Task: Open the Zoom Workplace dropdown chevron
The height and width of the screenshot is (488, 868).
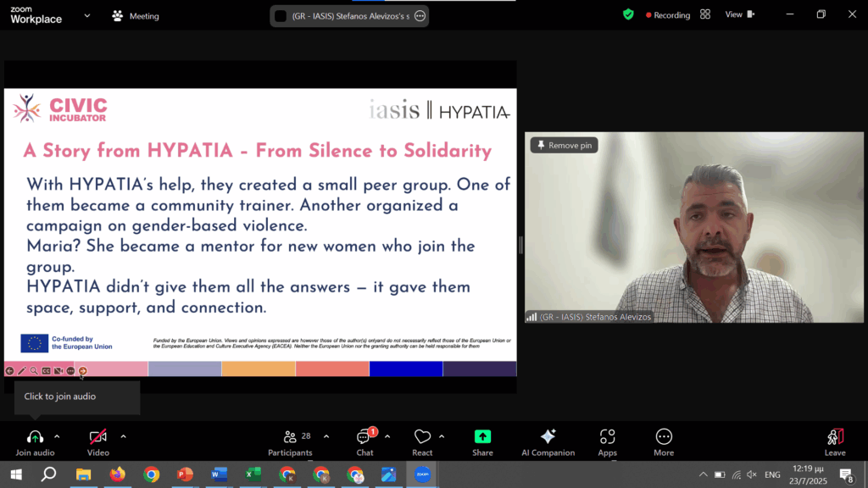Action: (x=86, y=15)
